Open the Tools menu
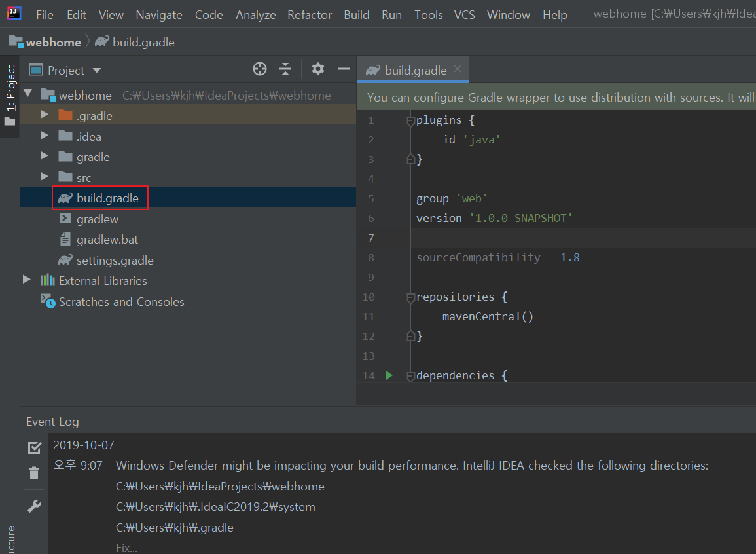This screenshot has height=554, width=756. (x=428, y=15)
